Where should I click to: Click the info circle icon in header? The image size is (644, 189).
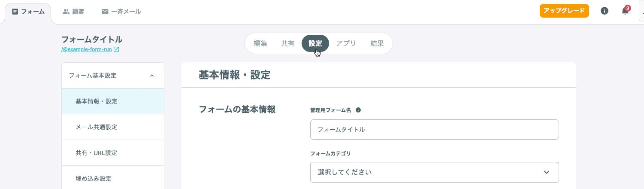pyautogui.click(x=605, y=11)
